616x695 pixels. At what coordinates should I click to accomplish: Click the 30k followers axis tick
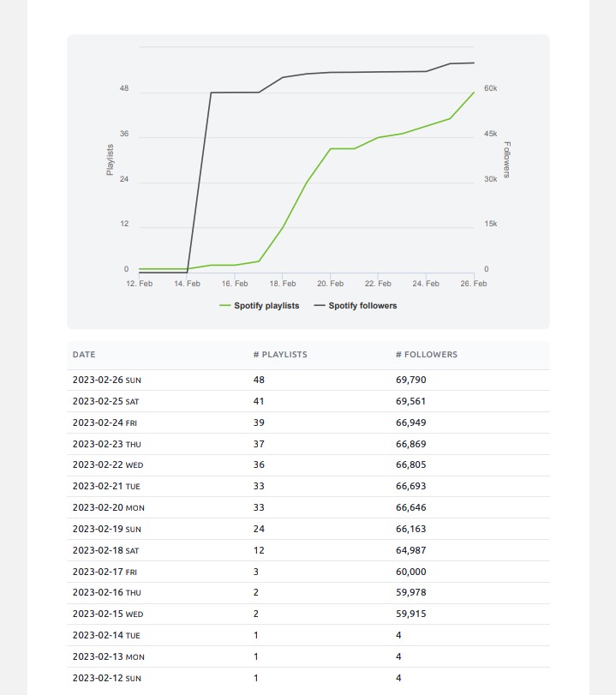491,179
